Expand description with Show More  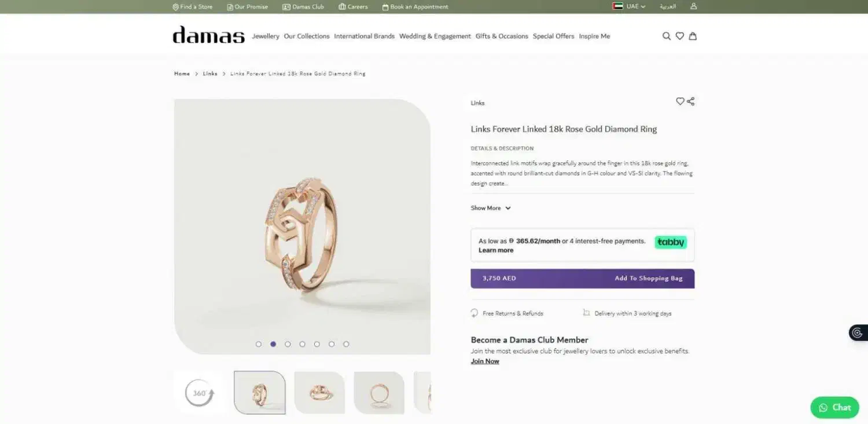(x=491, y=208)
